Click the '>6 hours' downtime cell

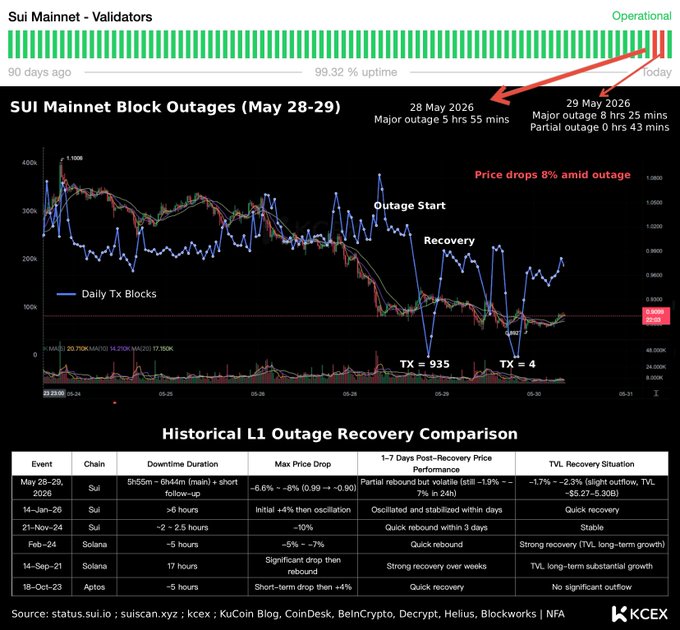(182, 510)
